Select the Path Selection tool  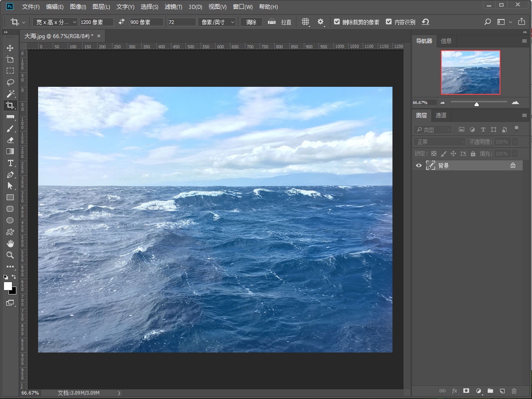click(x=10, y=186)
